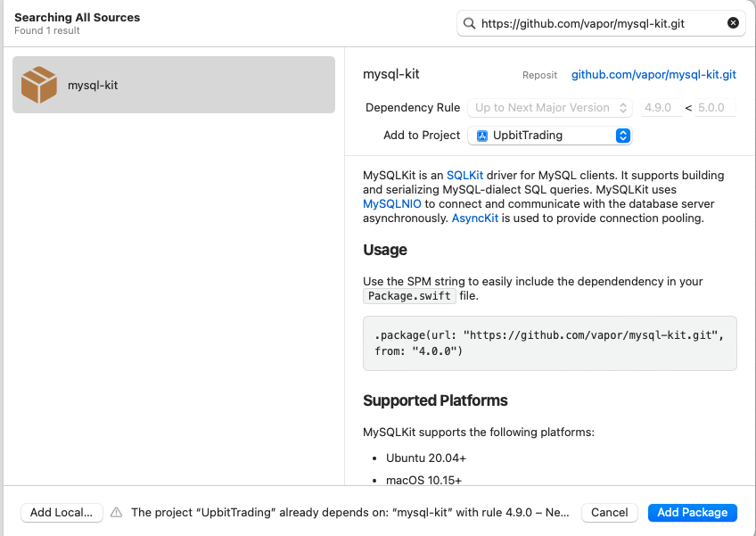Click the package URL search field
Viewport: 756px width, 536px height.
[601, 23]
